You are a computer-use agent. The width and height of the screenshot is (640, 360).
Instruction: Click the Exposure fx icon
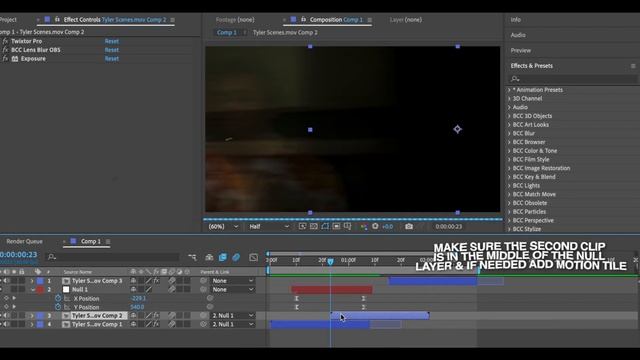click(x=5, y=59)
